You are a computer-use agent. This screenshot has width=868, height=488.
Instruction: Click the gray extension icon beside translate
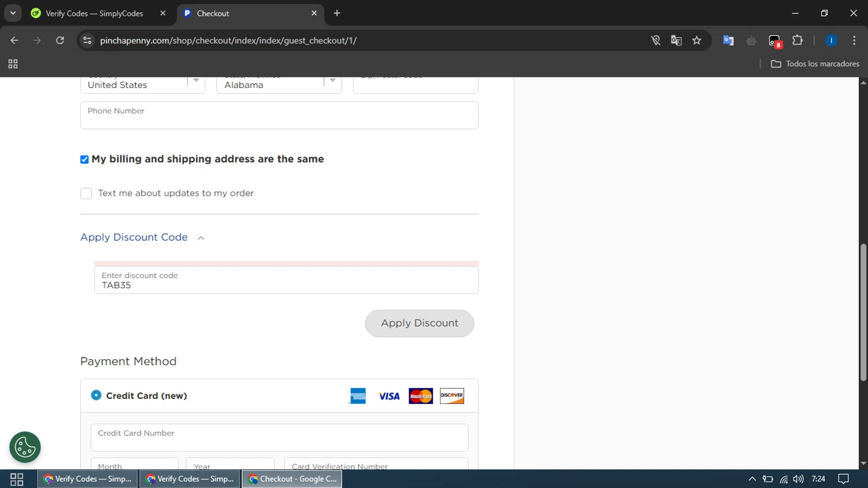(x=752, y=41)
